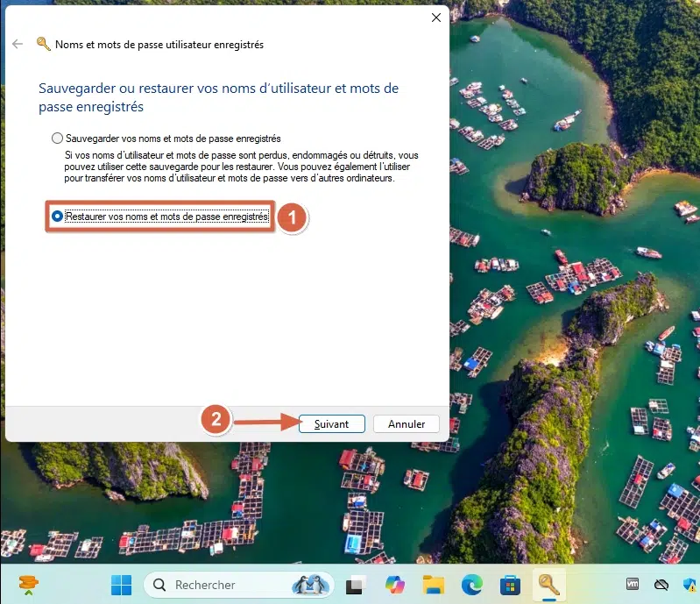The height and width of the screenshot is (604, 700).
Task: Open Windows Security shield tray icon
Action: coord(689,585)
